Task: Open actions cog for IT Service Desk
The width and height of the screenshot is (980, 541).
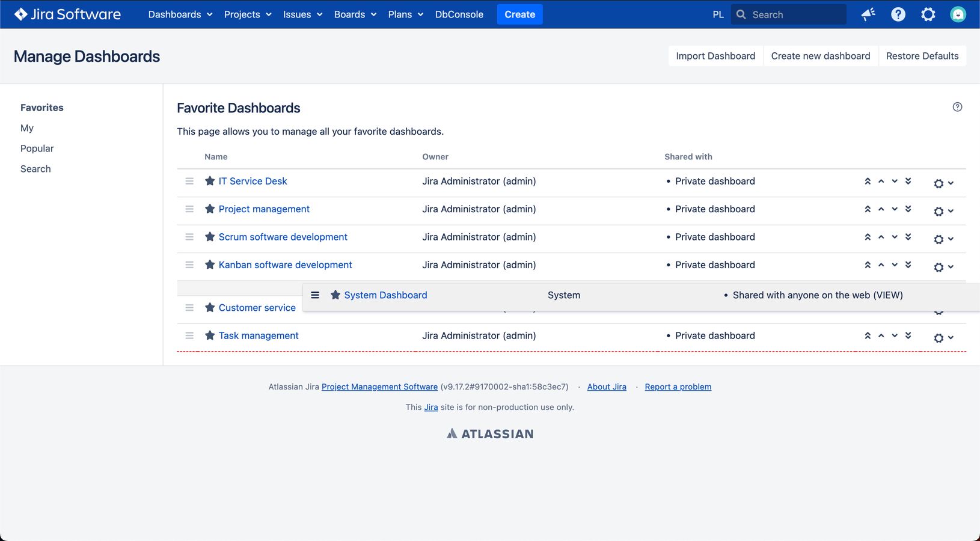Action: tap(943, 183)
